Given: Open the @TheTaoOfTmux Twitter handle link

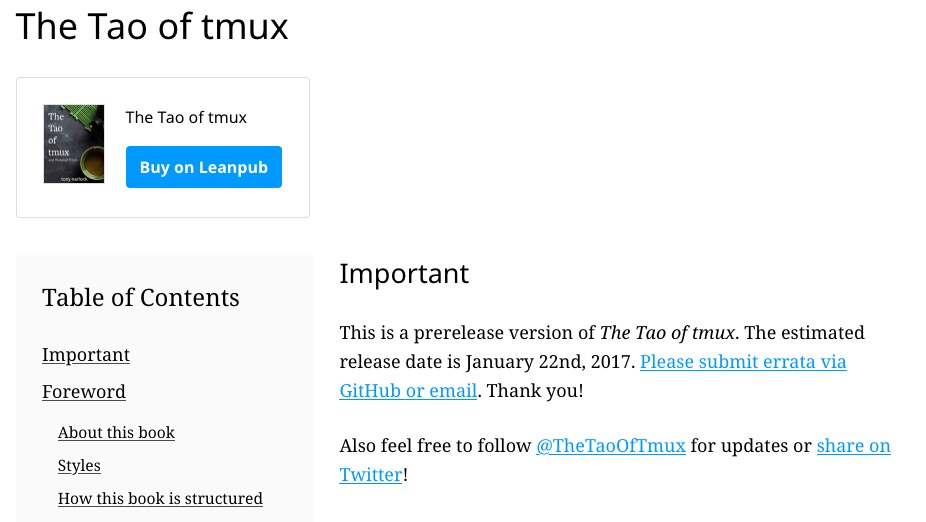Looking at the screenshot, I should click(610, 446).
